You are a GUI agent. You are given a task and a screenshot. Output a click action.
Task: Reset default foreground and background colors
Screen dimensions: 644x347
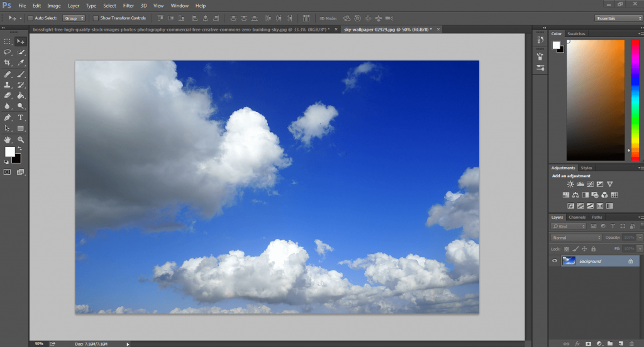[6, 162]
